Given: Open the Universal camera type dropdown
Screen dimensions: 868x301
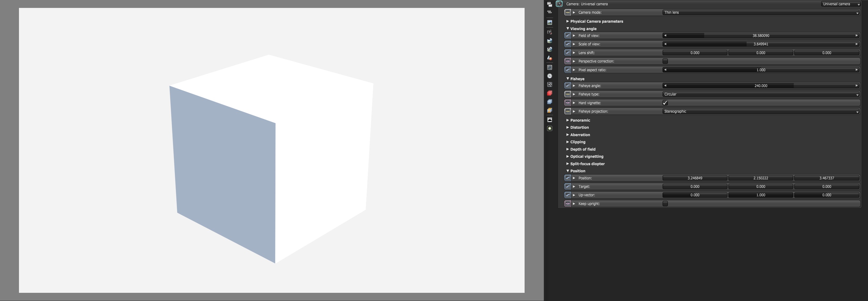Looking at the screenshot, I should [841, 4].
